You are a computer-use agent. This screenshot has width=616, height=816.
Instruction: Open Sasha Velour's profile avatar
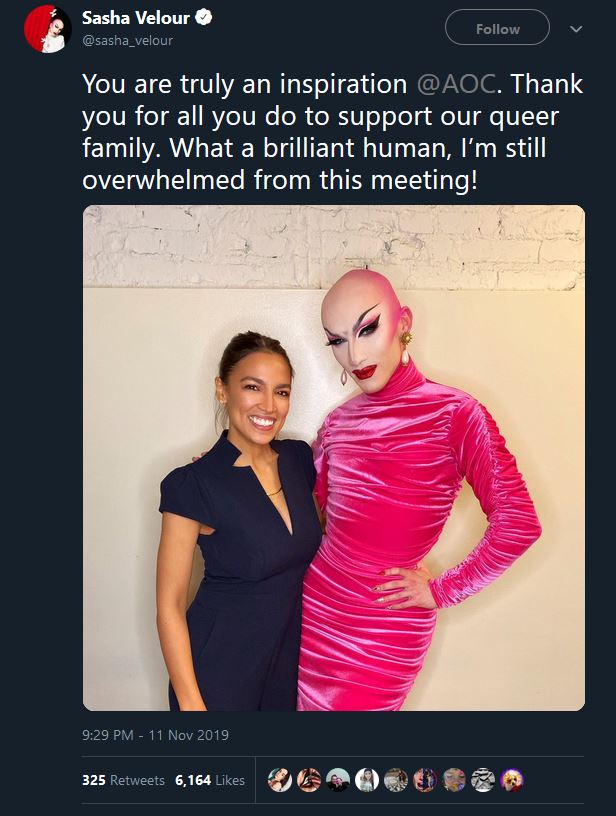(48, 29)
